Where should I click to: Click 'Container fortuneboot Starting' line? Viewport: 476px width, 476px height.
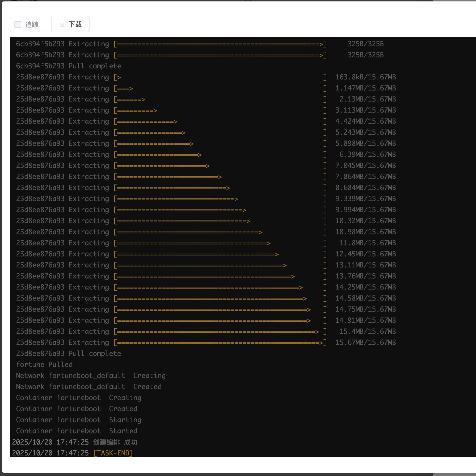pos(78,420)
